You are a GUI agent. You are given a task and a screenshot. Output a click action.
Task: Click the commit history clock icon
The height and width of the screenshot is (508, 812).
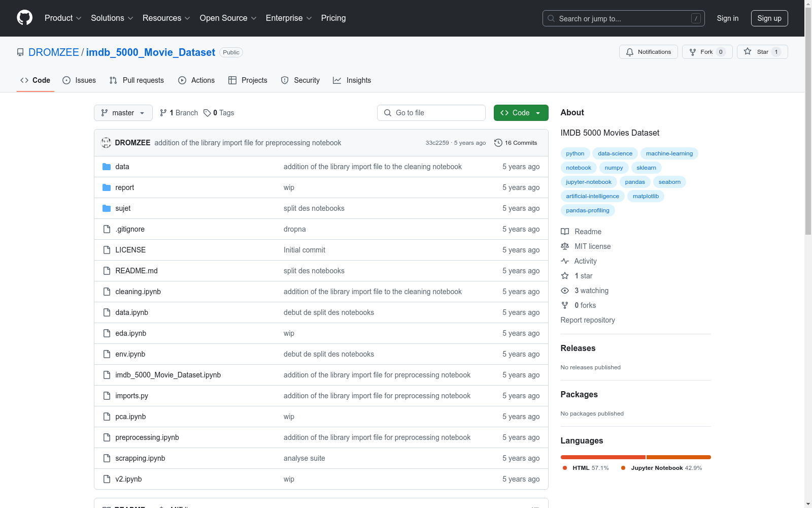click(x=498, y=143)
